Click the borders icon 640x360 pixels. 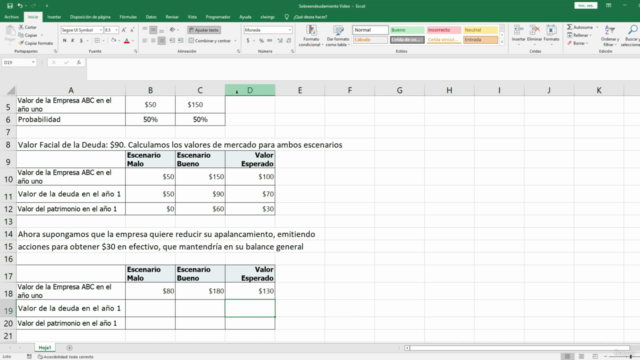[97, 40]
